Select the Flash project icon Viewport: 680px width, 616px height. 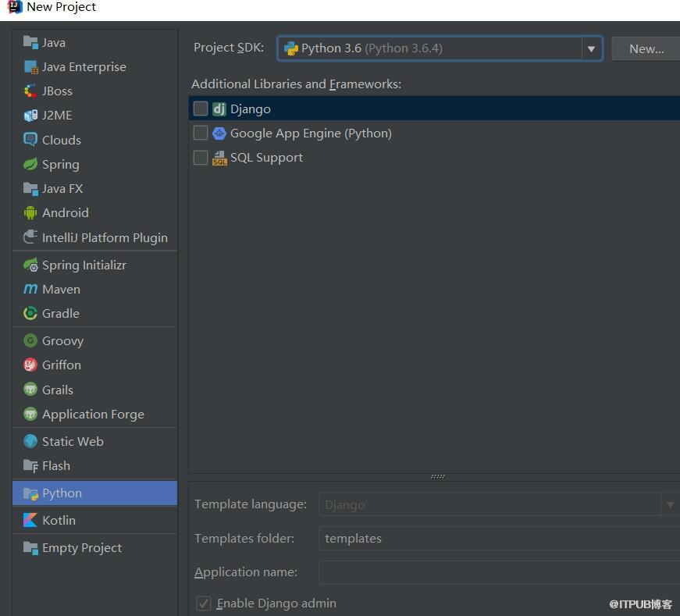tap(30, 465)
